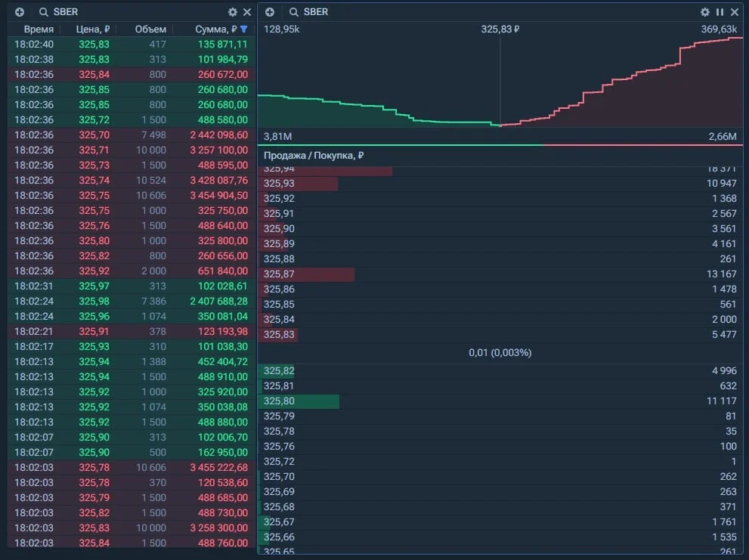Click SBER ticker field in order book panel
The width and height of the screenshot is (749, 560).
pyautogui.click(x=316, y=12)
